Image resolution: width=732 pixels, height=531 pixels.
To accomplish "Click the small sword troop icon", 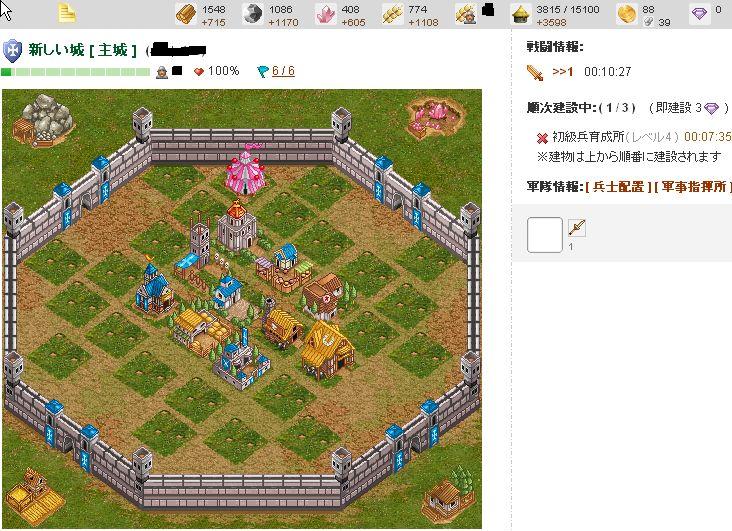I will pyautogui.click(x=577, y=228).
